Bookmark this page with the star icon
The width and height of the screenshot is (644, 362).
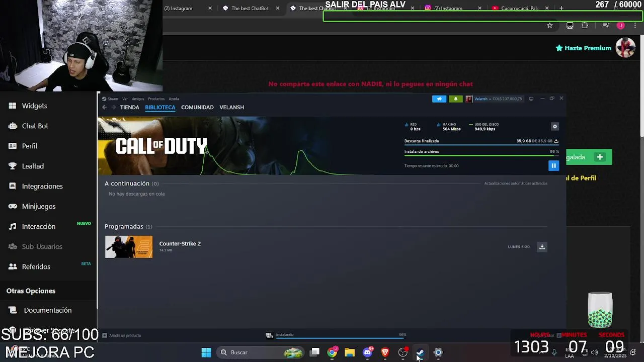tap(550, 26)
